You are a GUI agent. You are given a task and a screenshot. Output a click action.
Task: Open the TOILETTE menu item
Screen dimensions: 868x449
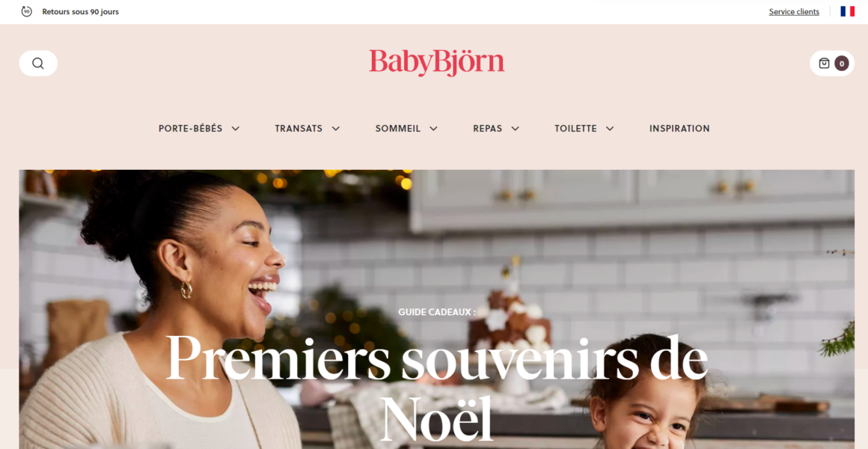575,129
